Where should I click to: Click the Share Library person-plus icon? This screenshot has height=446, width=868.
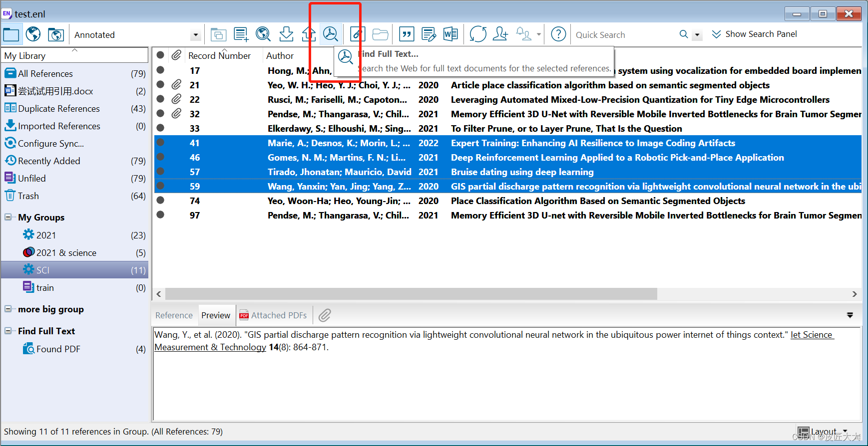click(x=500, y=34)
